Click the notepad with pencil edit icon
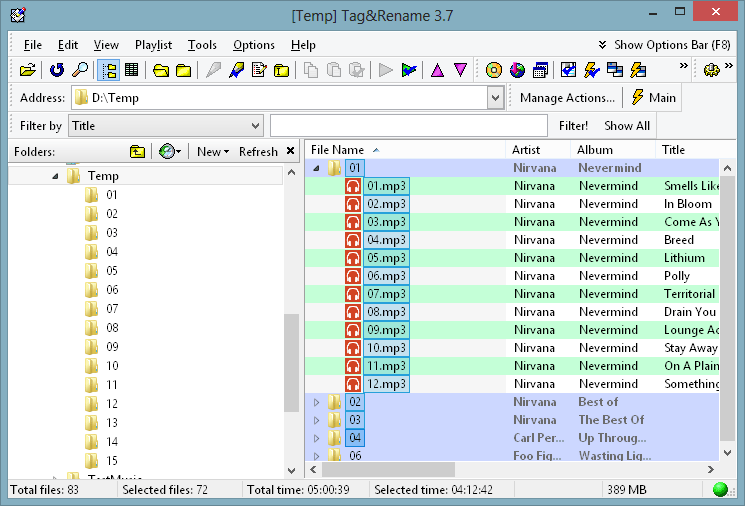This screenshot has width=745, height=506. [259, 70]
